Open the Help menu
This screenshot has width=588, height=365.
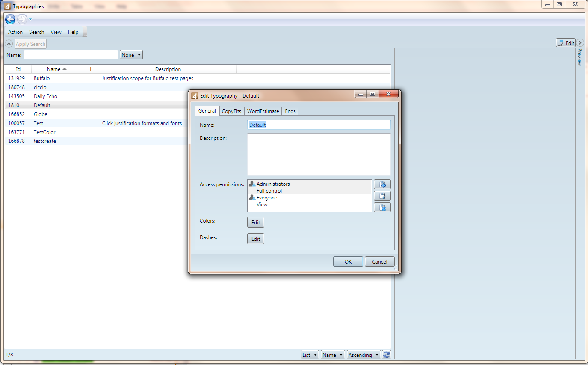73,32
